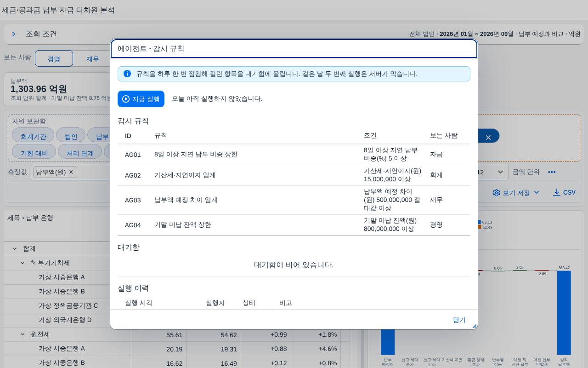The image size is (588, 368).
Task: Remove the blue dimension chip with X
Action: (x=488, y=137)
